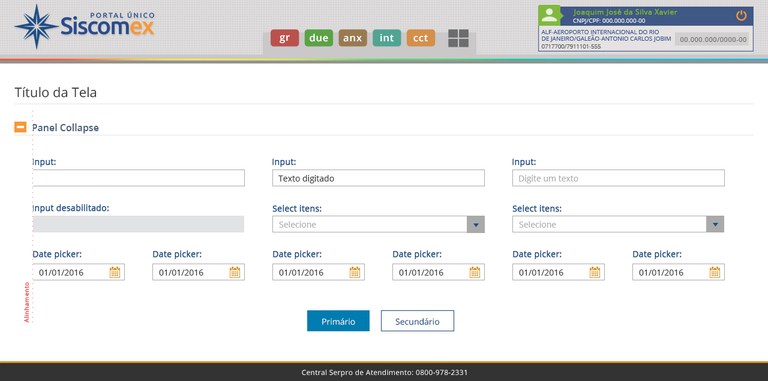Click the input with placeholder Digite um texto
The height and width of the screenshot is (381, 768).
[618, 178]
